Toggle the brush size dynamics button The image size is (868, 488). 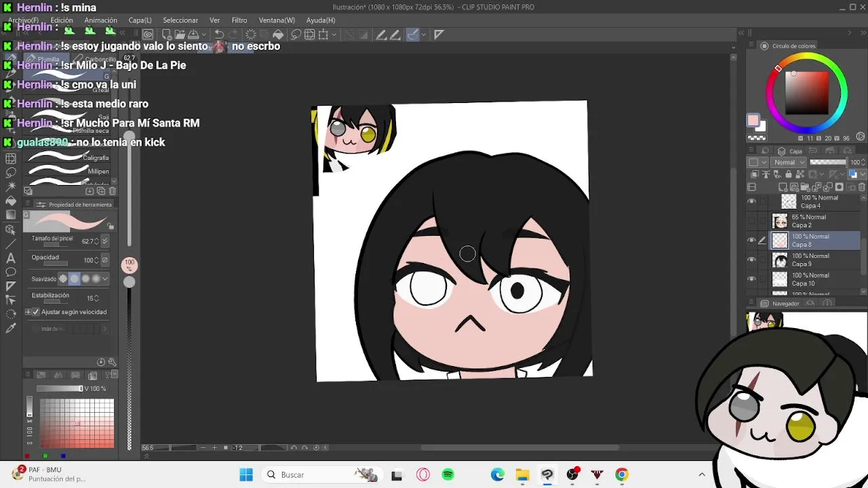click(104, 241)
